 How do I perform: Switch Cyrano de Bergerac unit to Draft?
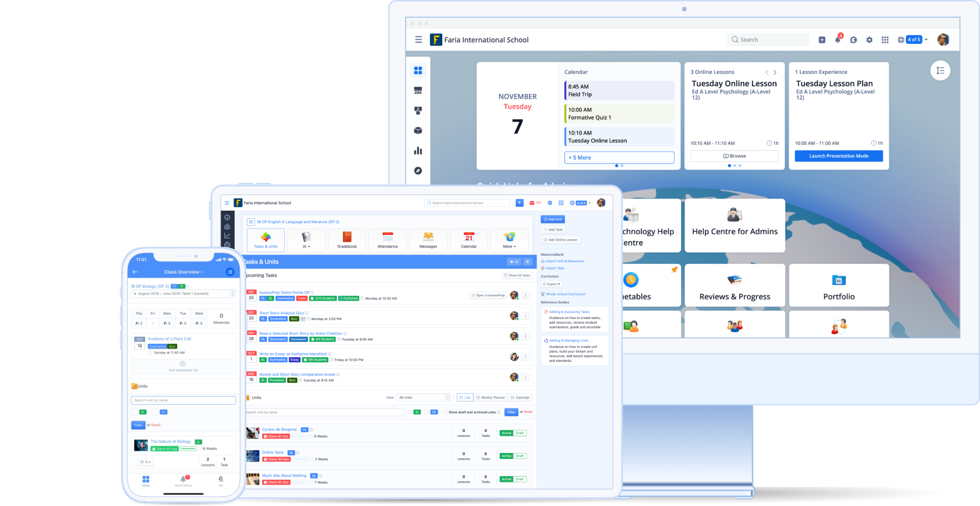tap(519, 433)
